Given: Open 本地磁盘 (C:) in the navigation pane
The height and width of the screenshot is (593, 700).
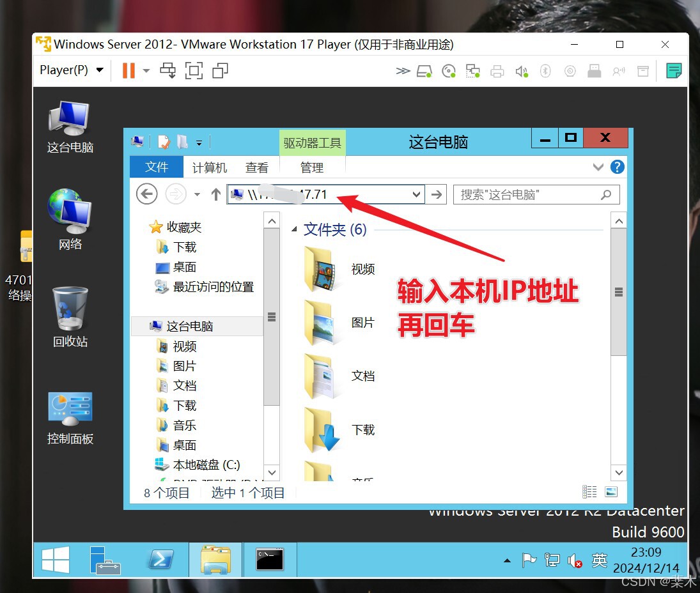Looking at the screenshot, I should tap(198, 465).
